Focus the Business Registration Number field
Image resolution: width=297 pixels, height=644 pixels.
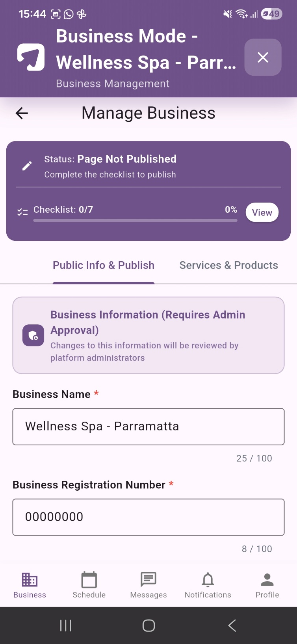(148, 517)
